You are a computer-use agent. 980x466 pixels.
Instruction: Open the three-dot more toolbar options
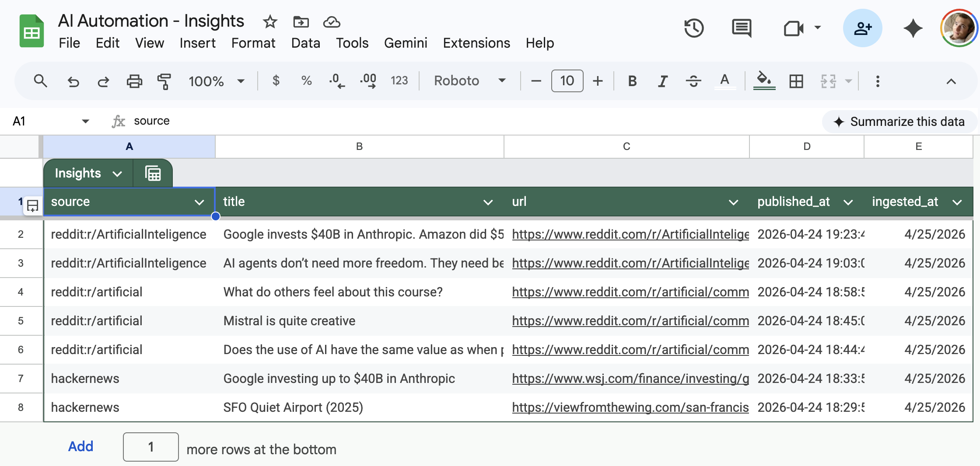click(x=878, y=81)
